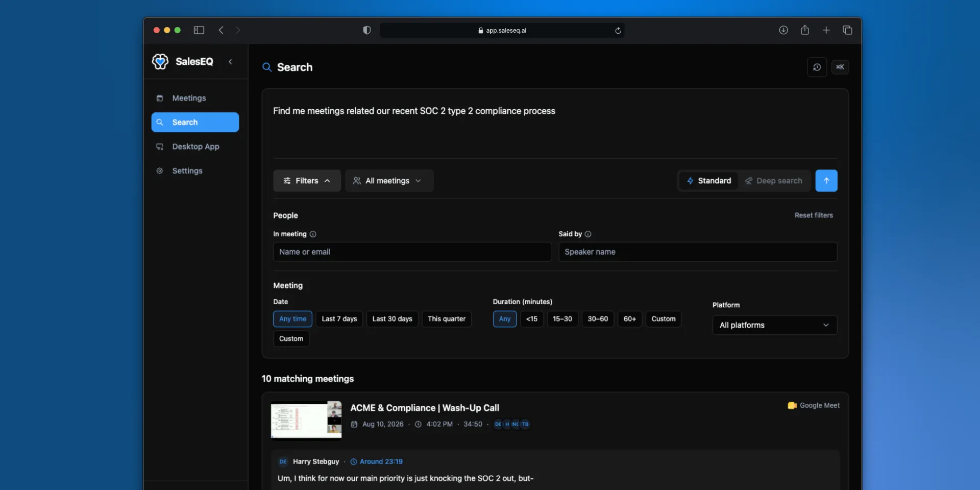The width and height of the screenshot is (980, 490).
Task: Show the tab overview
Action: tap(848, 30)
